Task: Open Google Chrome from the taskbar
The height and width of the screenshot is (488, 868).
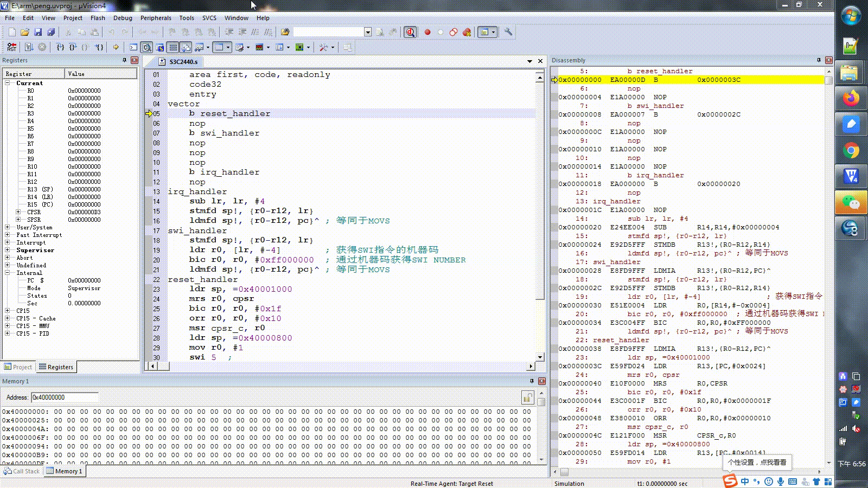Action: (x=851, y=151)
